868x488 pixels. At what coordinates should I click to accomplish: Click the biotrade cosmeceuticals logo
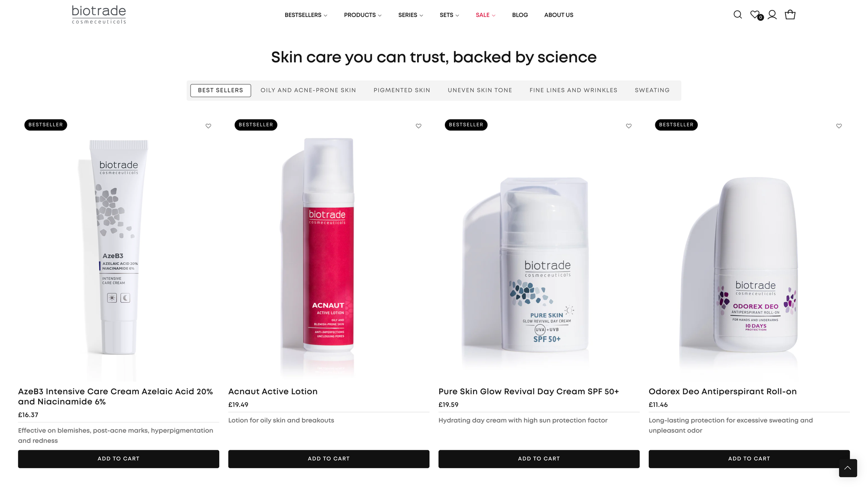point(99,14)
